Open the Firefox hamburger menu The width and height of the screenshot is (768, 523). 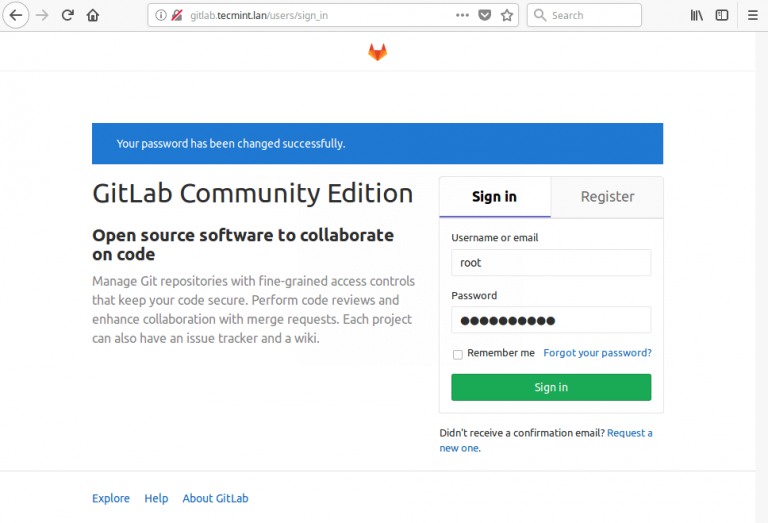(x=752, y=15)
